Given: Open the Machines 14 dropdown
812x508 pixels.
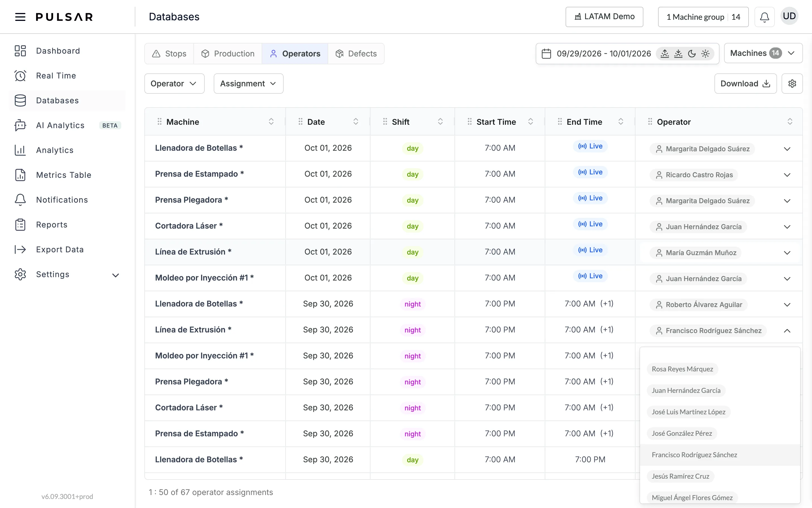Looking at the screenshot, I should point(763,53).
